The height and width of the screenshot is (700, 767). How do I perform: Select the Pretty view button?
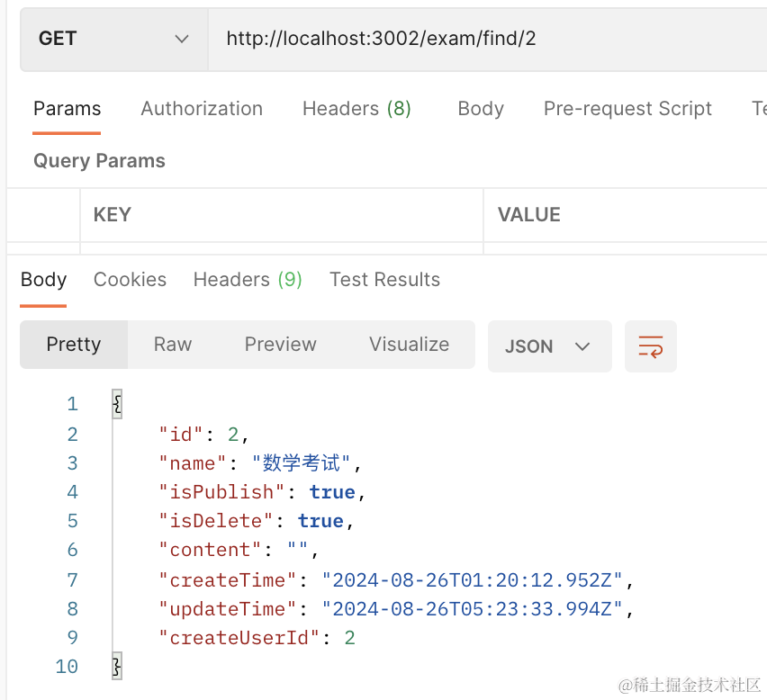click(74, 345)
